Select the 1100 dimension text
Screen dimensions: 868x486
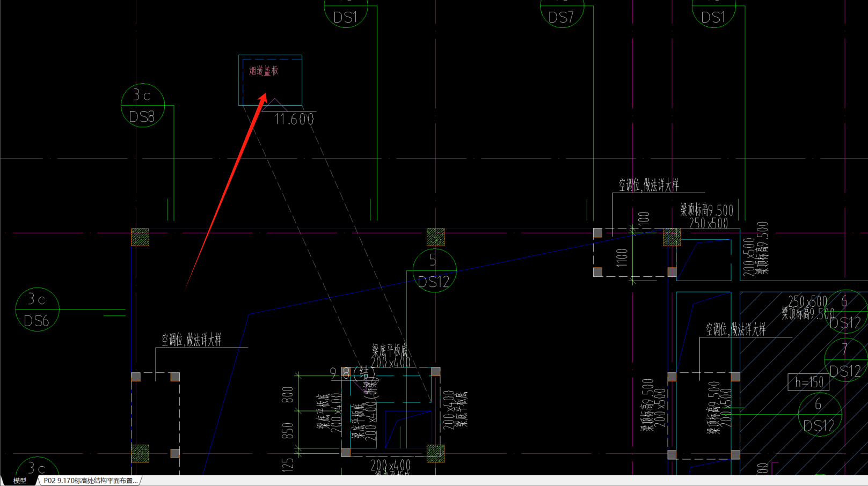pyautogui.click(x=622, y=257)
